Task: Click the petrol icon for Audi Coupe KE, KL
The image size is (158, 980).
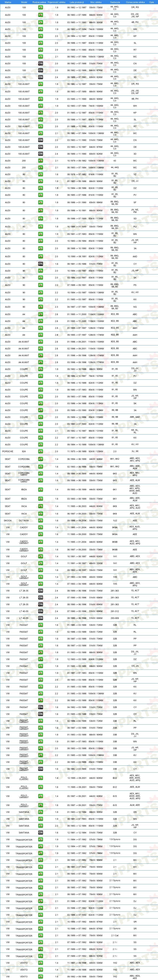Action: [x=40, y=431]
